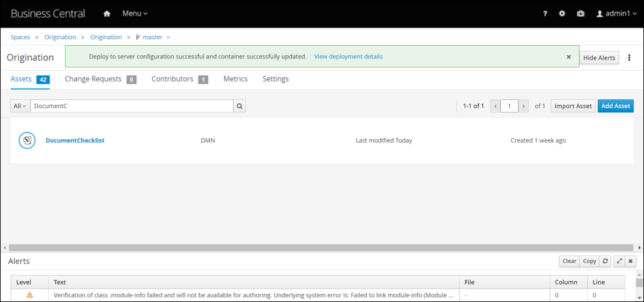Click the Text column header
644x302 pixels.
click(254, 282)
